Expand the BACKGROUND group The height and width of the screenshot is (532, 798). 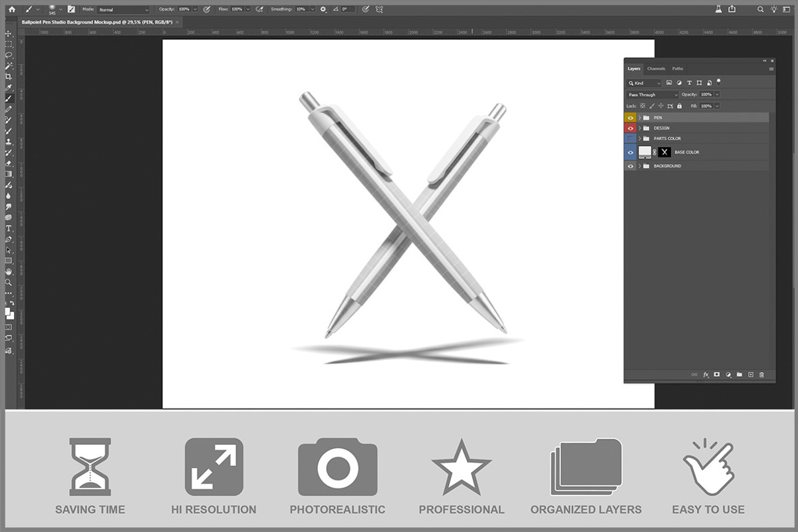pos(640,166)
